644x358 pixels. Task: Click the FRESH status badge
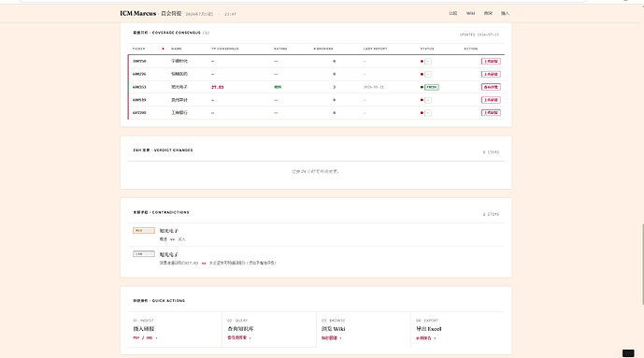pos(432,87)
